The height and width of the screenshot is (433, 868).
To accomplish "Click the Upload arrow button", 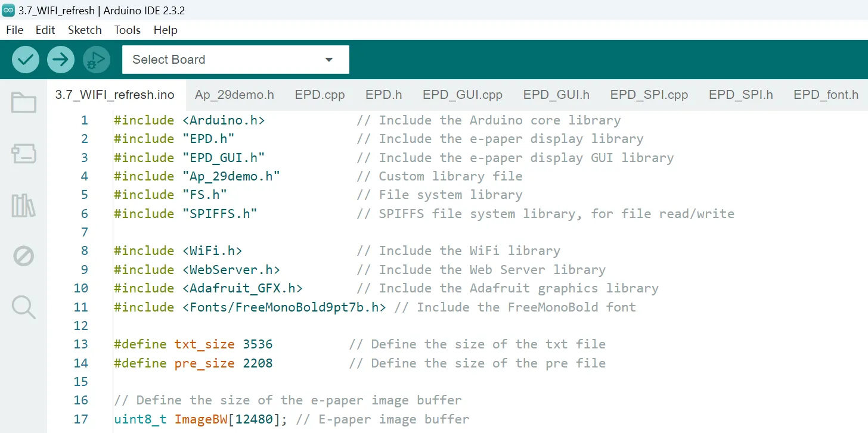I will (61, 60).
